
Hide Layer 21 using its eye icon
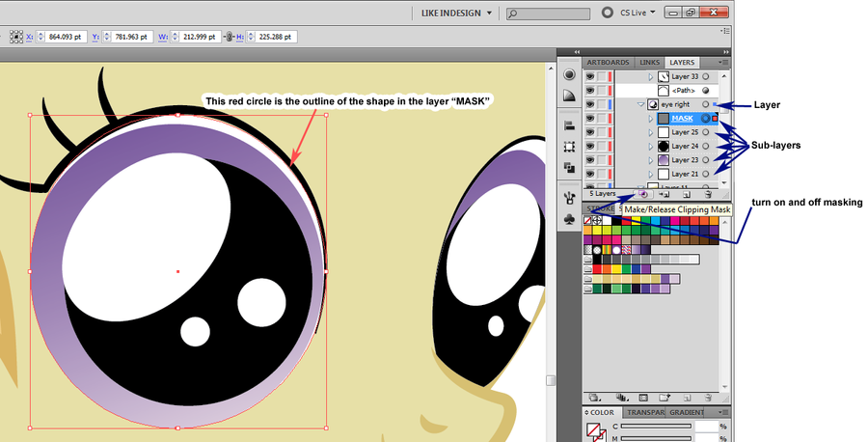pos(590,174)
